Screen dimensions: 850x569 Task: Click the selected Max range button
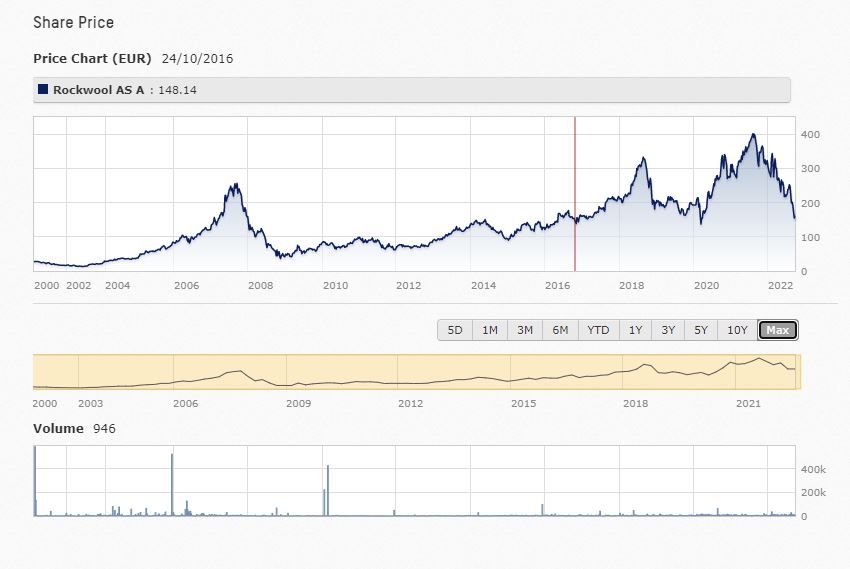[x=777, y=330]
